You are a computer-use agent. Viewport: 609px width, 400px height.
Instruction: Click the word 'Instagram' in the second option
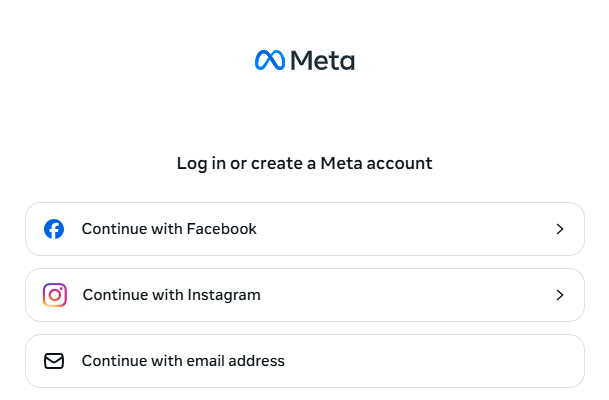pos(224,295)
